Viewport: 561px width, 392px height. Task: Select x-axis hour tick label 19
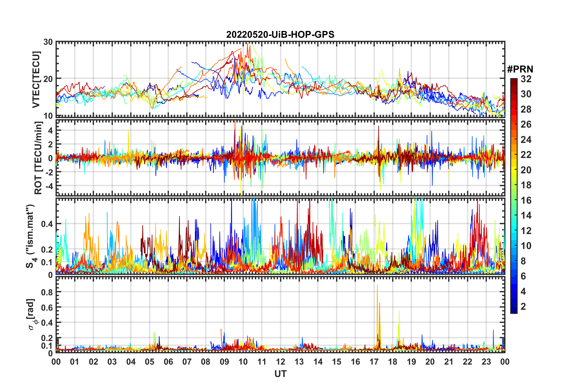(x=411, y=362)
